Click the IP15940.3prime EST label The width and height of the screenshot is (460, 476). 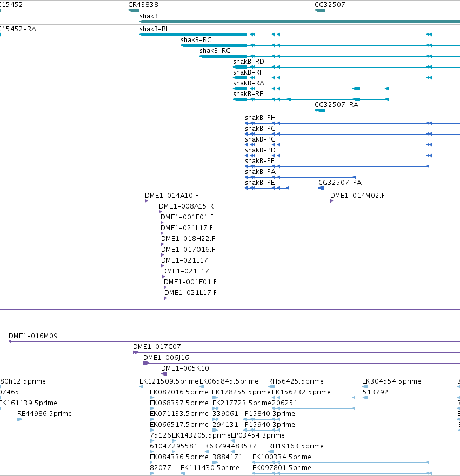click(269, 425)
